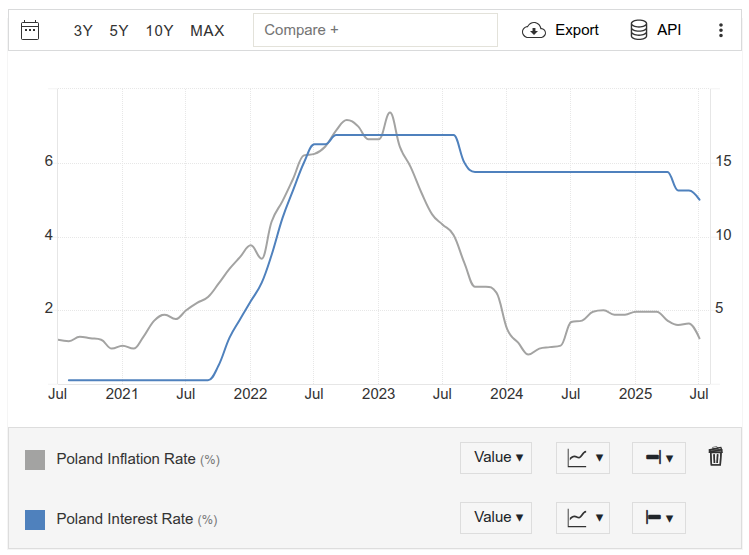Show the MAX time range
This screenshot has height=555, width=749.
[207, 31]
